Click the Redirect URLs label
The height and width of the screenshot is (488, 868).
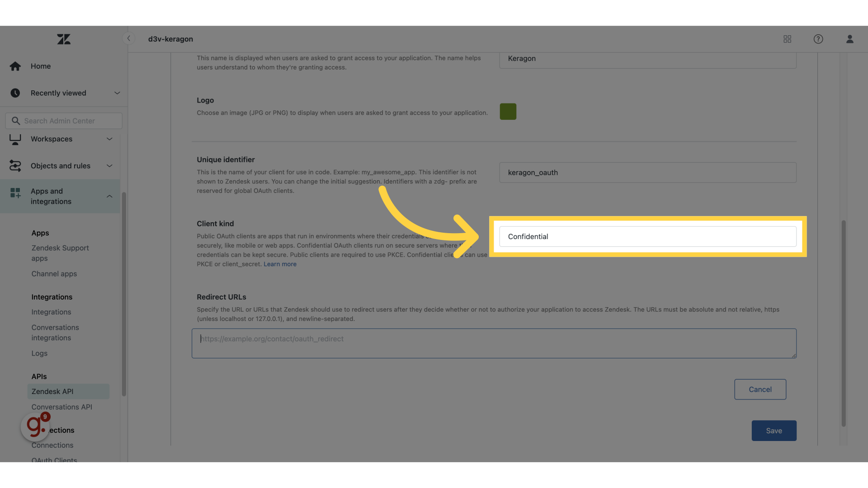pos(222,297)
